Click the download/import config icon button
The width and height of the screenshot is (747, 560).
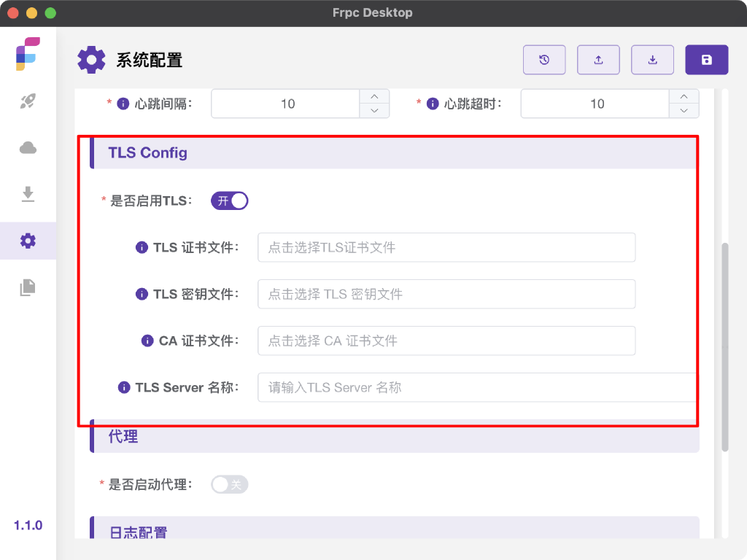(x=652, y=60)
